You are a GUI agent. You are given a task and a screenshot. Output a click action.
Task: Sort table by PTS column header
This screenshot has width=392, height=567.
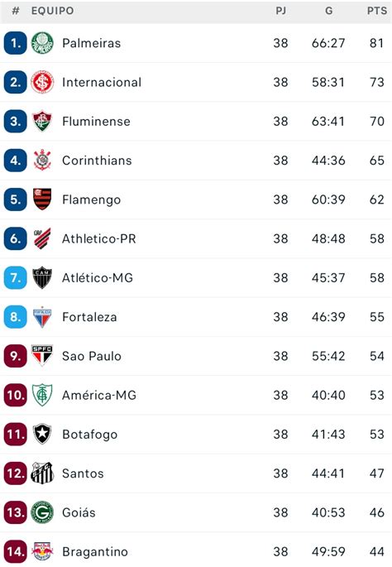pos(377,11)
